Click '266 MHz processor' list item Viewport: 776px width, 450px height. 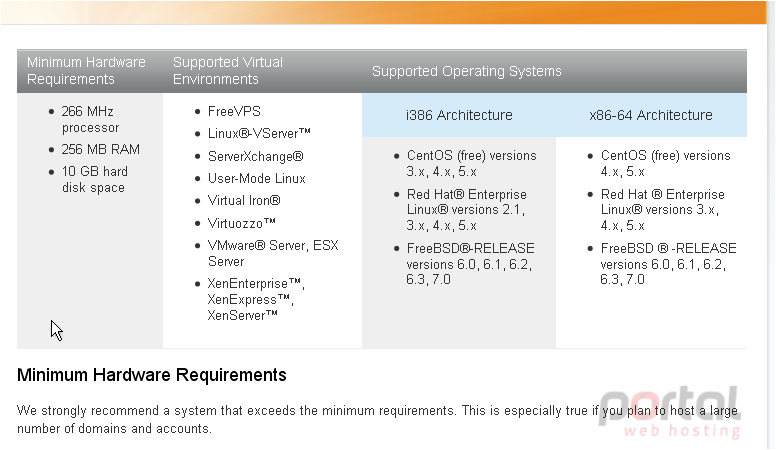pyautogui.click(x=91, y=119)
